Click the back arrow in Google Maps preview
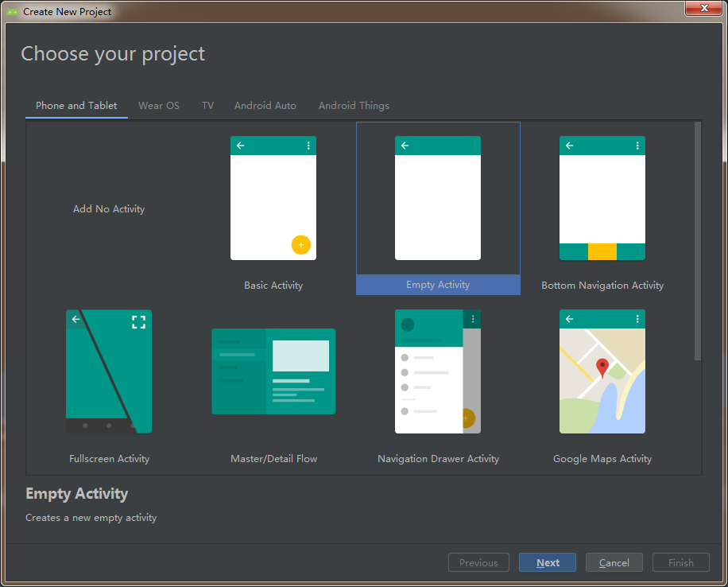Screen dimensions: 728x587 [x=569, y=319]
